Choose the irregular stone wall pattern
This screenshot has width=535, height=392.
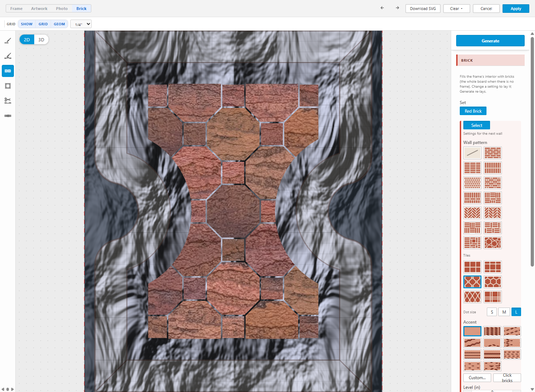pyautogui.click(x=493, y=243)
